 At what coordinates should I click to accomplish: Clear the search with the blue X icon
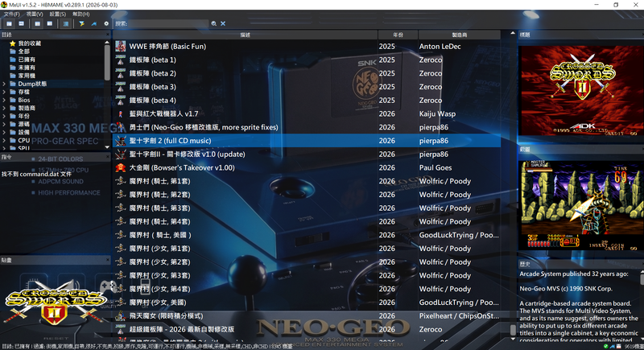[223, 24]
